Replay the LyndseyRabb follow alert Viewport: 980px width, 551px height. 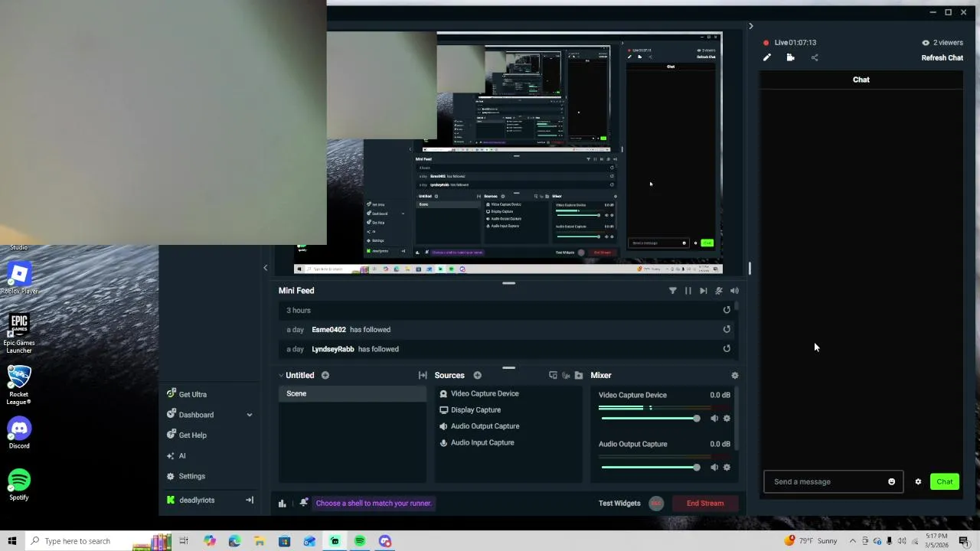(x=727, y=349)
